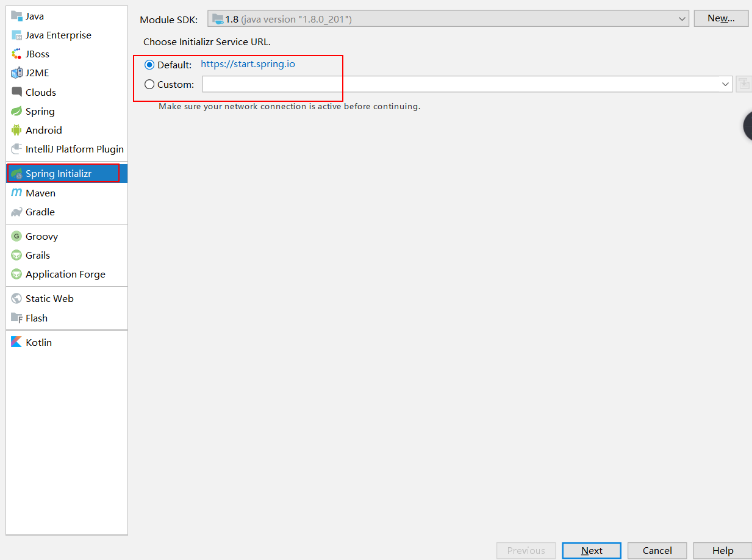This screenshot has height=560, width=752.
Task: Click the J2ME icon
Action: coord(16,73)
